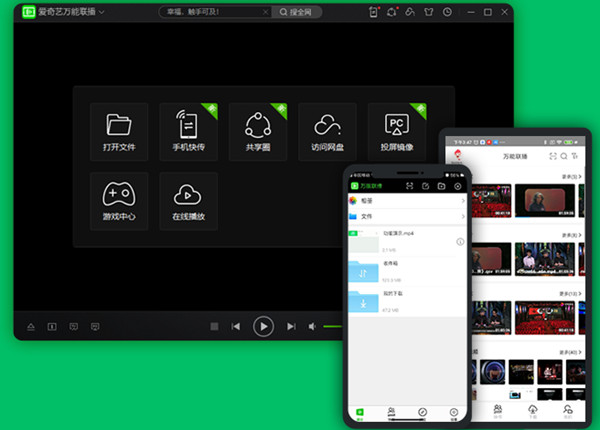Skip to the previous track

click(236, 326)
